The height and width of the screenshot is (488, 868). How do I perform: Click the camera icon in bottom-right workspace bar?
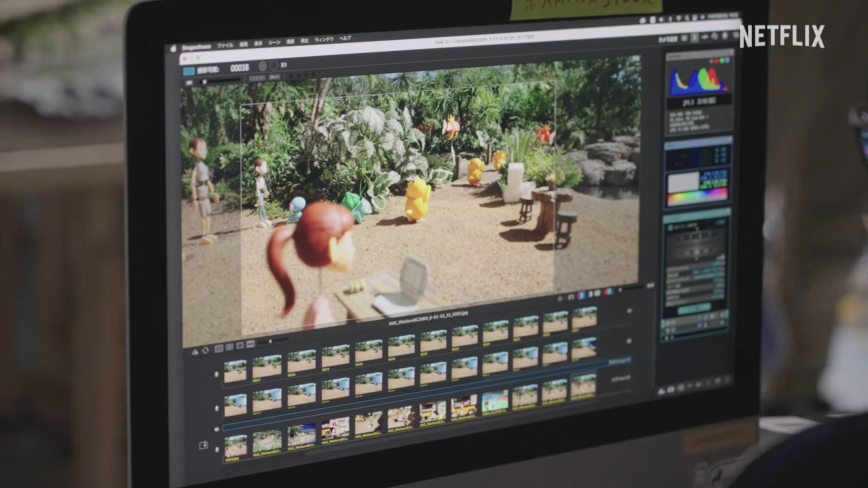tap(671, 389)
